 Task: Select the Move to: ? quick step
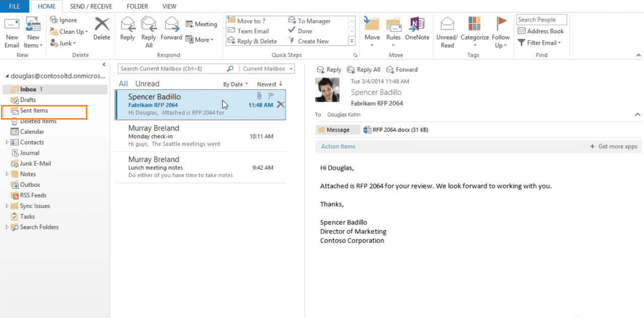[x=252, y=21]
